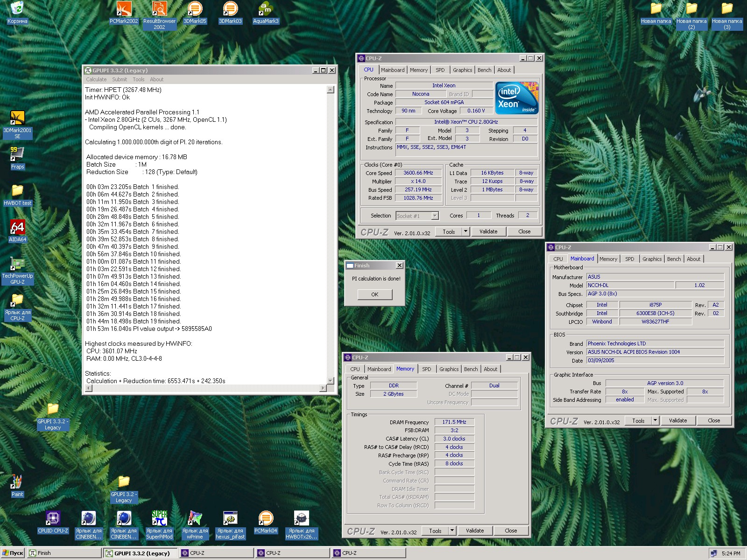Select Finish taskbar button
The image size is (747, 560).
pyautogui.click(x=64, y=553)
